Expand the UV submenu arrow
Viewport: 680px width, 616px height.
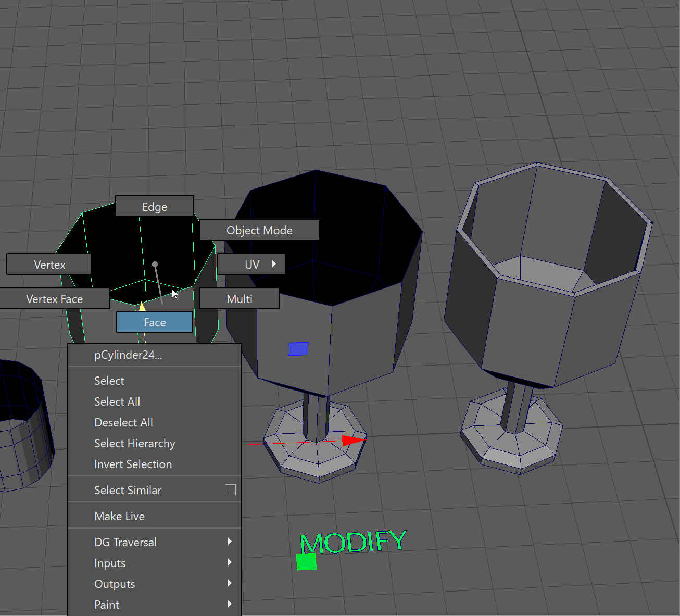(274, 264)
